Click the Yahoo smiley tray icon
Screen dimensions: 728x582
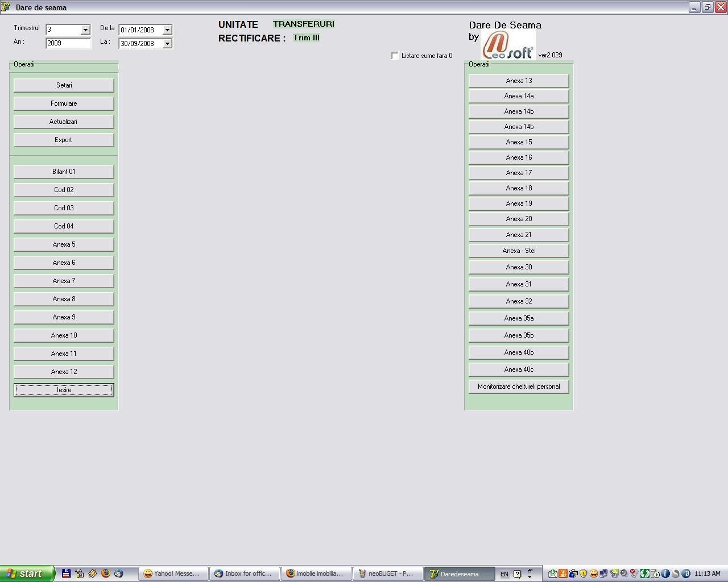593,573
